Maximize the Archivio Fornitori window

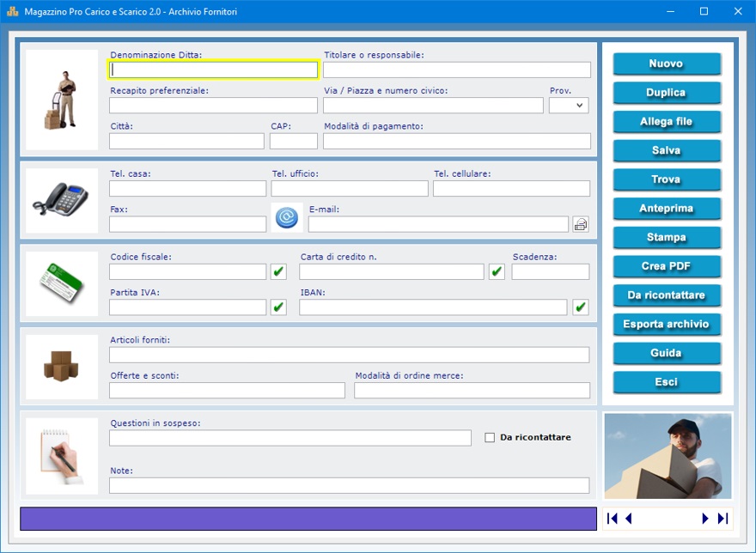pyautogui.click(x=704, y=11)
